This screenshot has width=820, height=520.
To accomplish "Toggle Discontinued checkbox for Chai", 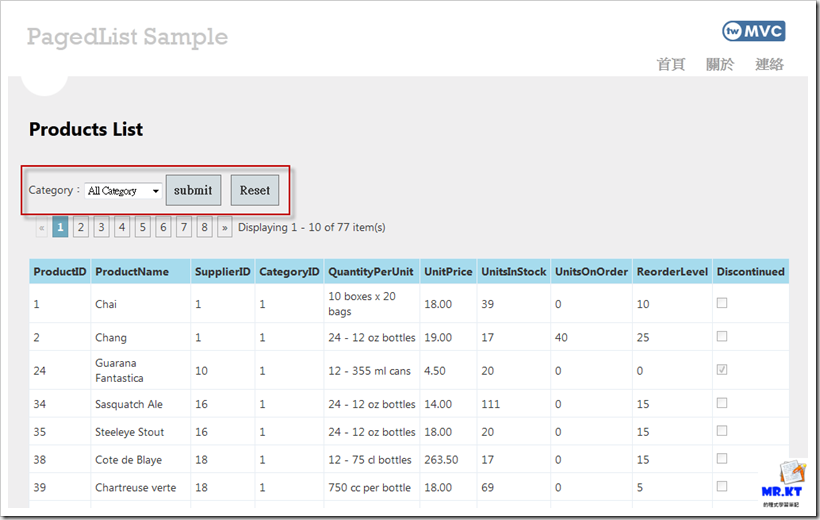I will (x=722, y=303).
